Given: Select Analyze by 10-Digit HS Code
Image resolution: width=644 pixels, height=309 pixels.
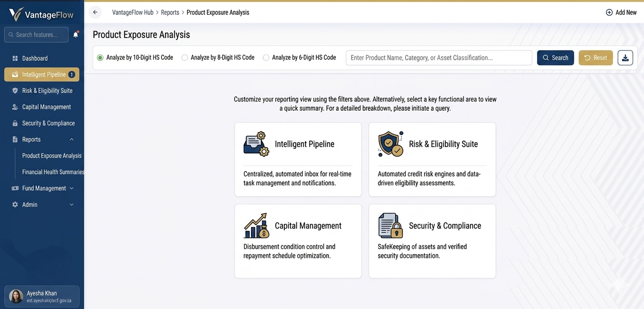Looking at the screenshot, I should (x=100, y=58).
